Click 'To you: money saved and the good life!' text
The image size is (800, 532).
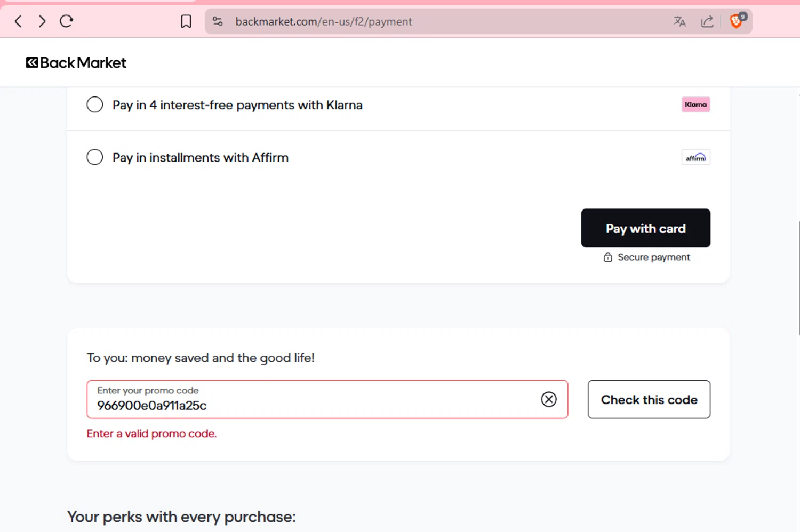tap(201, 358)
